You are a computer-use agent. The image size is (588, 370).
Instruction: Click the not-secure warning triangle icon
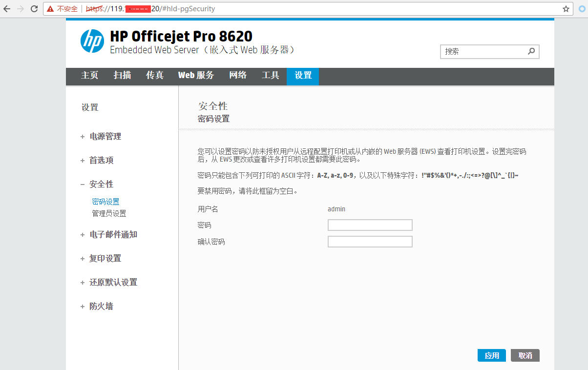[50, 9]
